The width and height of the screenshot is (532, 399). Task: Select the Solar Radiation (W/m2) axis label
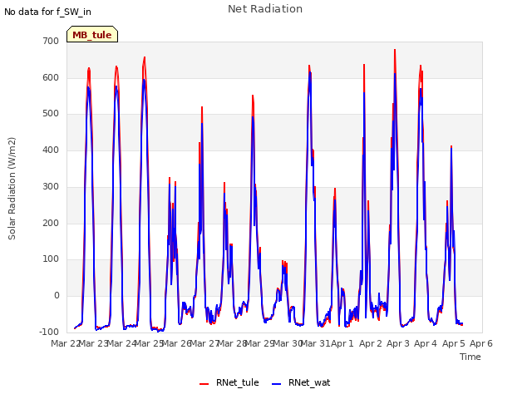[x=12, y=189]
